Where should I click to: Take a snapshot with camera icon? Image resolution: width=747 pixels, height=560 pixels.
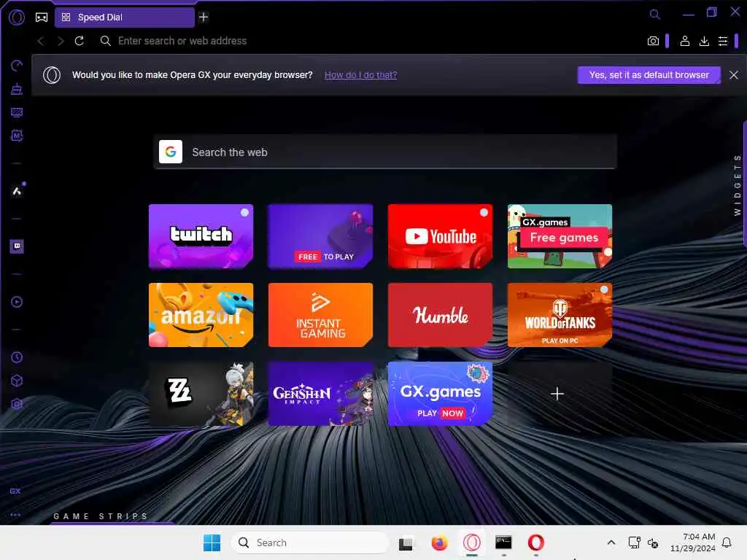(x=653, y=41)
